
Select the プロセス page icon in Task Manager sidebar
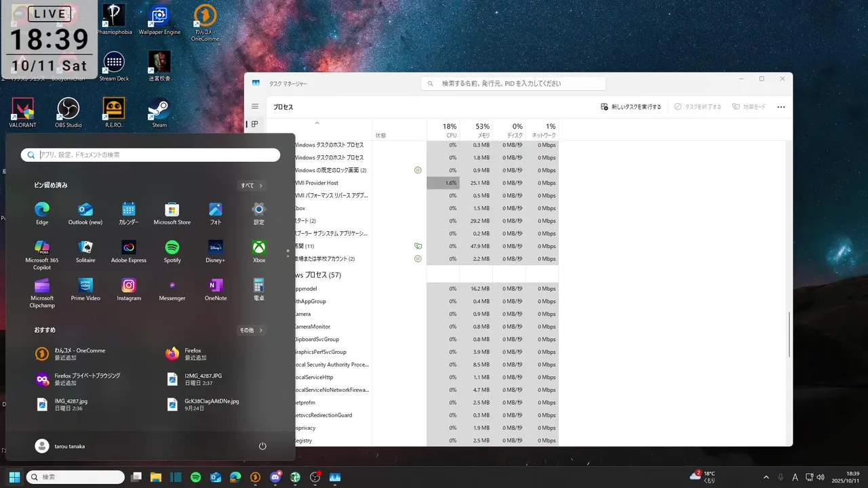click(255, 124)
